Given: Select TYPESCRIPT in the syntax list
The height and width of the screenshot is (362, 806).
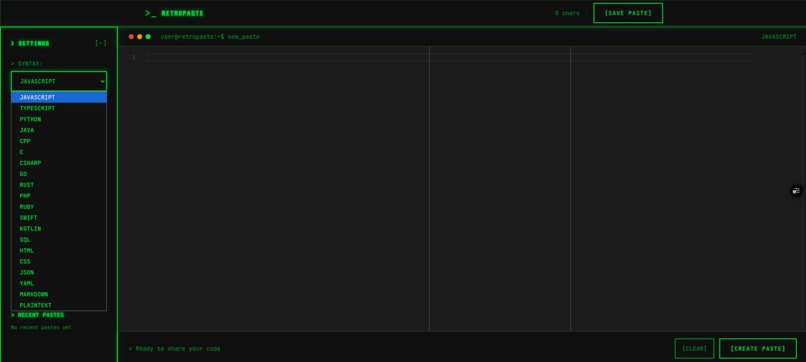Looking at the screenshot, I should coord(59,108).
